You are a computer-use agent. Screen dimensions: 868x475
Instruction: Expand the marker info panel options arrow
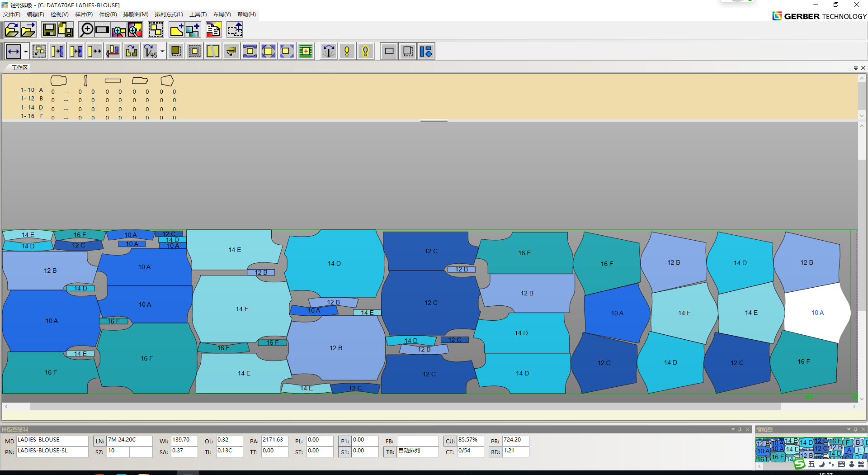pos(733,429)
